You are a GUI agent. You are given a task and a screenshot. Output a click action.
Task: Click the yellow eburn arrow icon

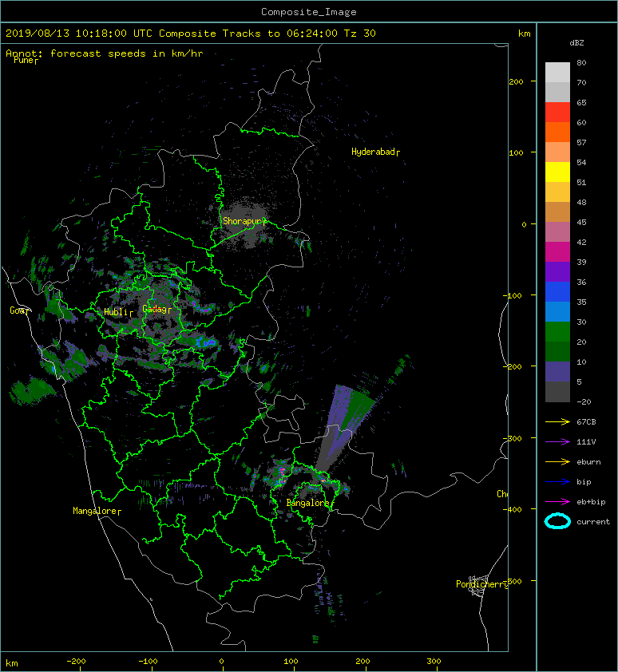(557, 461)
